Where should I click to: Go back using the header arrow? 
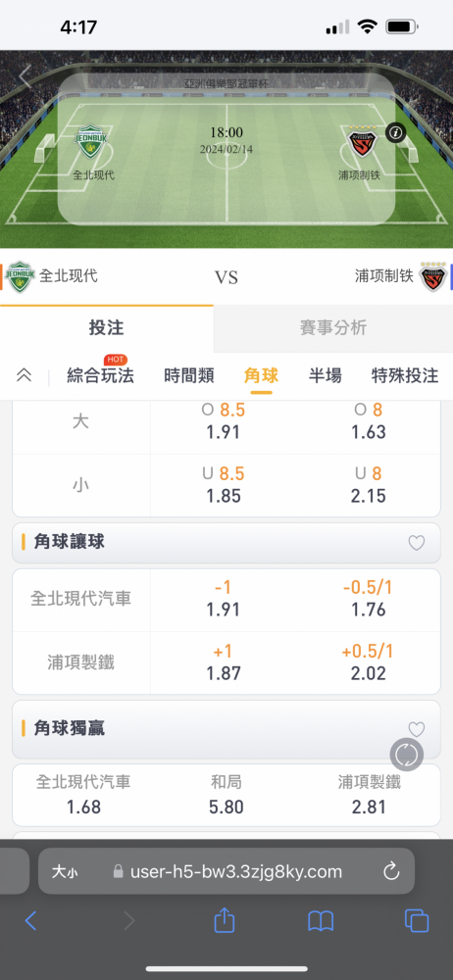(25, 76)
